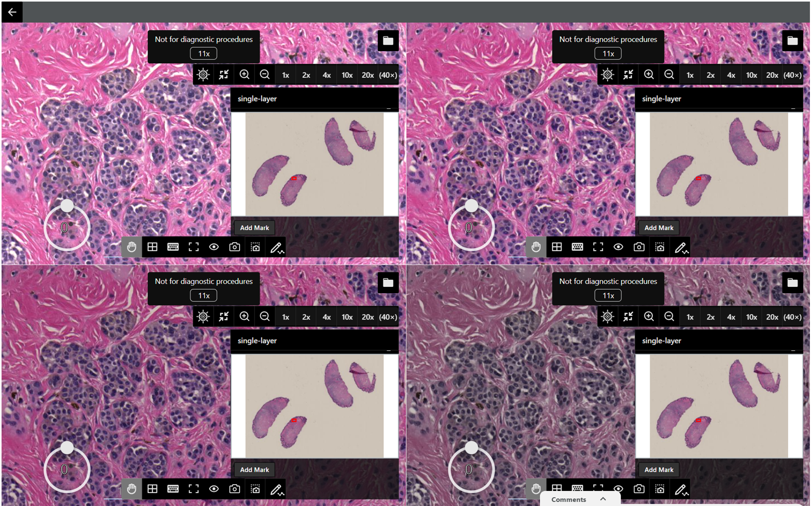
Task: Zoom in with magnifier plus, top-right viewer
Action: [x=649, y=75]
